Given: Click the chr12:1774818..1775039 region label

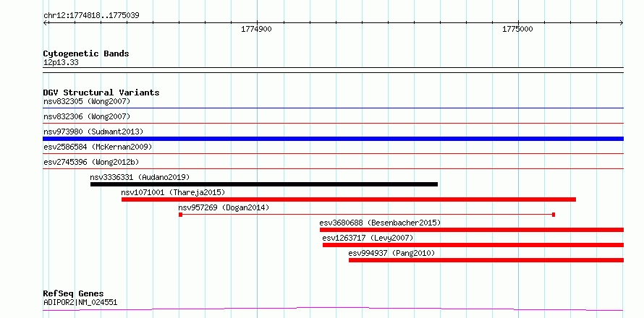Looking at the screenshot, I should 91,16.
